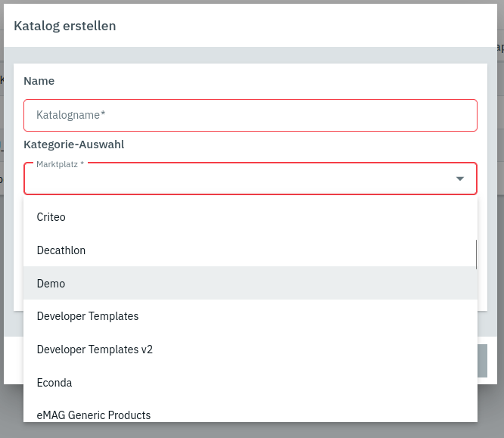Image resolution: width=504 pixels, height=438 pixels.
Task: Select Criteo from the marketplace list
Action: pos(51,217)
